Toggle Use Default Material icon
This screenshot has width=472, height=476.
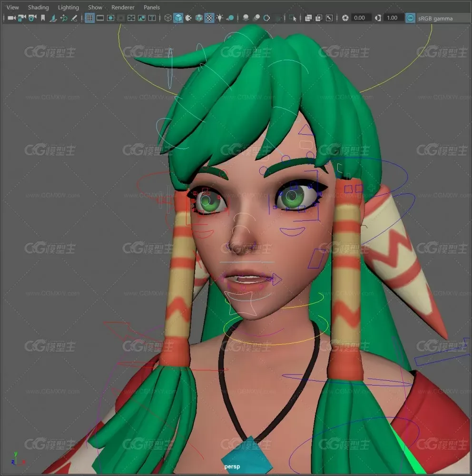(188, 18)
